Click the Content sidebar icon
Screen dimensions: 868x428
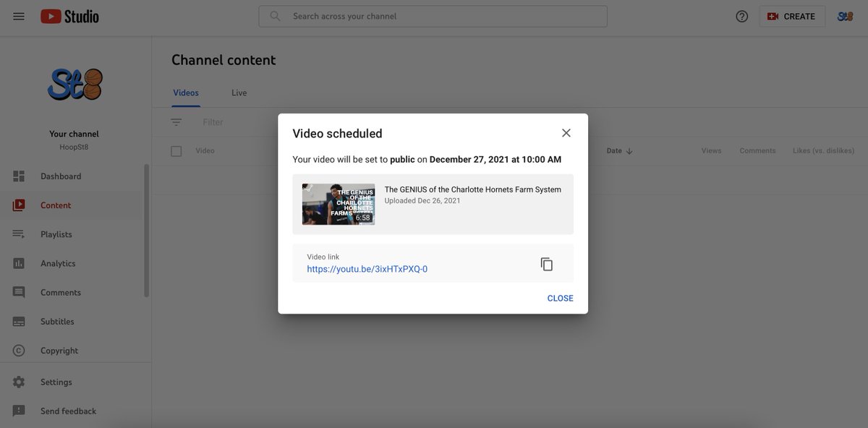19,205
